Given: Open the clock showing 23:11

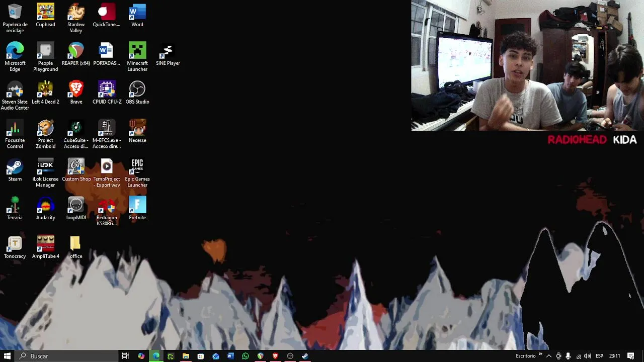Looking at the screenshot, I should (615, 356).
